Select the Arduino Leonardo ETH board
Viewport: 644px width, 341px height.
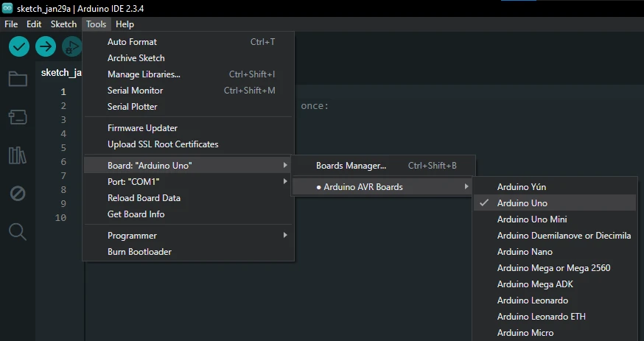[556, 317]
